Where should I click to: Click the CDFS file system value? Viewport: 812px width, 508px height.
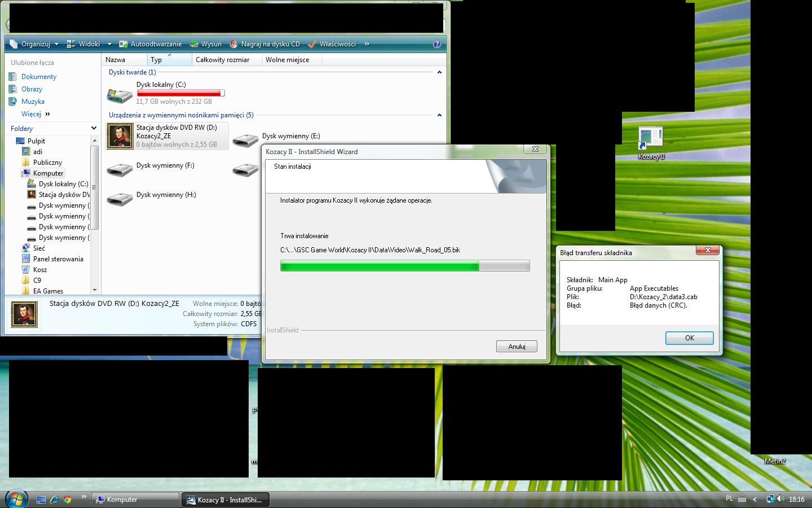click(249, 324)
